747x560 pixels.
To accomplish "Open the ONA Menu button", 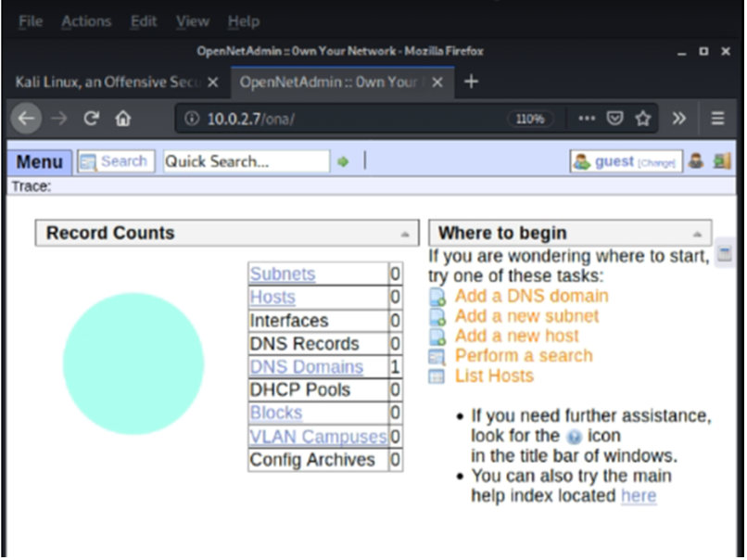I will point(39,162).
